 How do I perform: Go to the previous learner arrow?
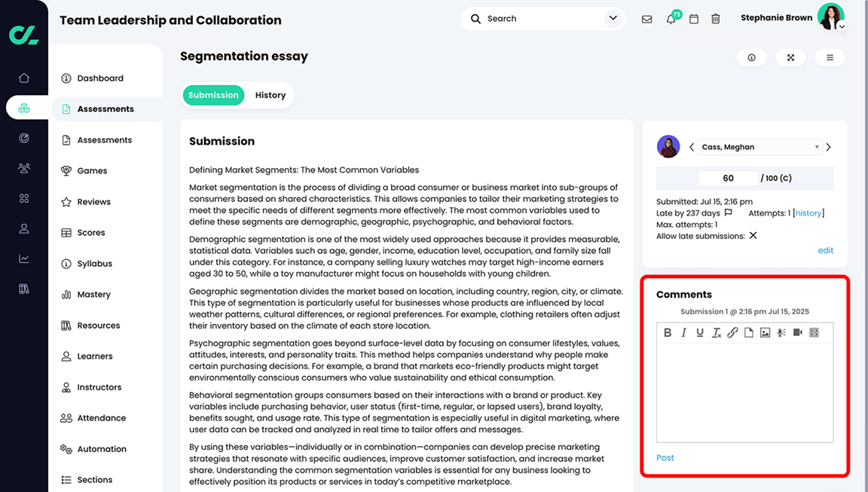691,147
